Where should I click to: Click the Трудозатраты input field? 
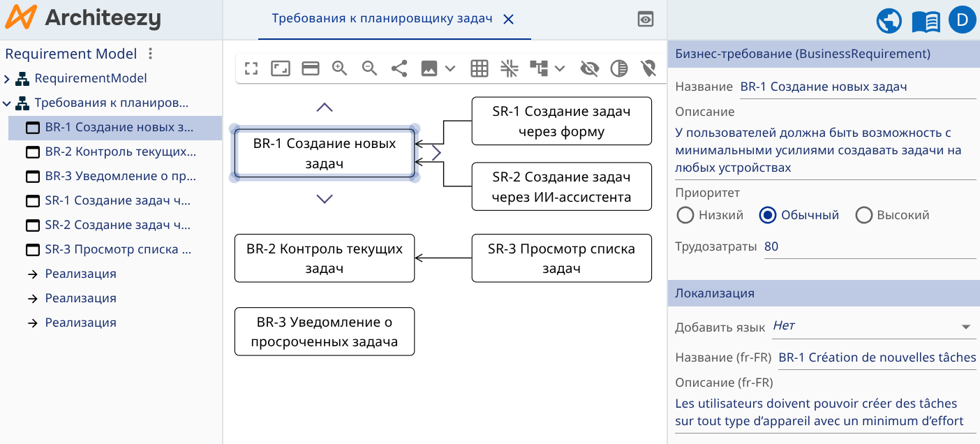(x=869, y=246)
